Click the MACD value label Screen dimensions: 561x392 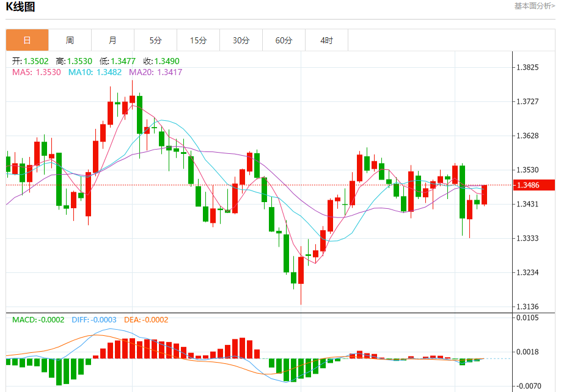(x=38, y=320)
